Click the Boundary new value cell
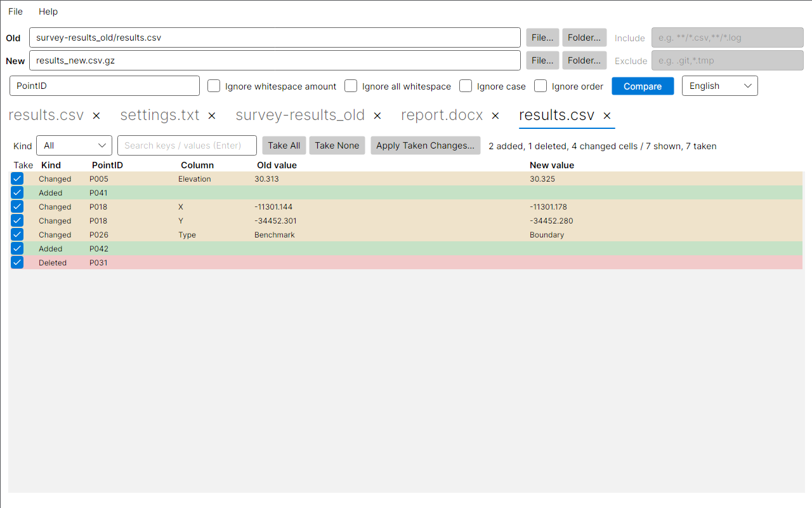Image resolution: width=812 pixels, height=508 pixels. (547, 235)
